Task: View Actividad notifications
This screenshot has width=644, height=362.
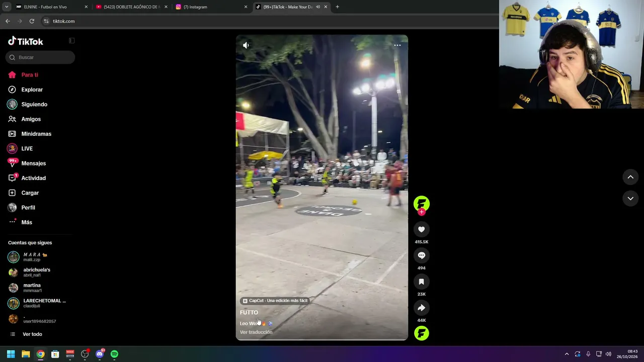Action: click(x=33, y=178)
